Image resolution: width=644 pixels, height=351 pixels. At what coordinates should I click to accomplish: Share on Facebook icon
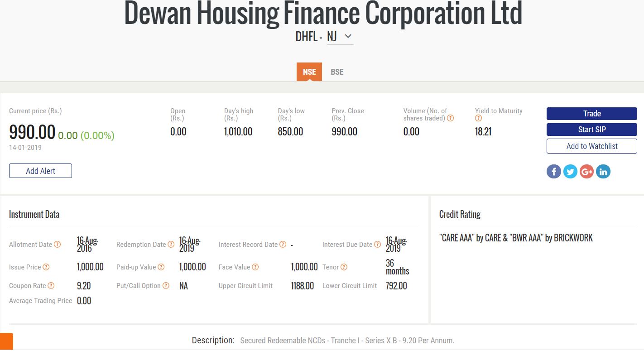553,172
